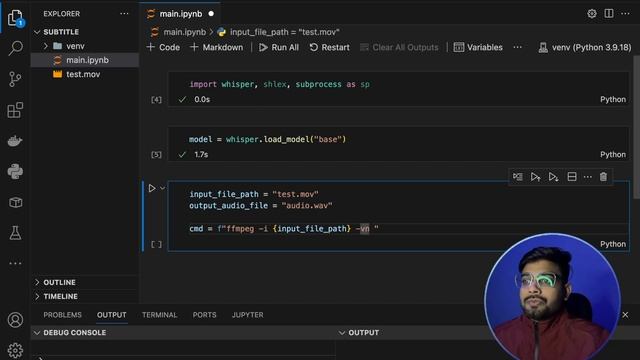Screen dimensions: 640x360
Task: Click the notebook vertical scrollbar
Action: (636, 127)
